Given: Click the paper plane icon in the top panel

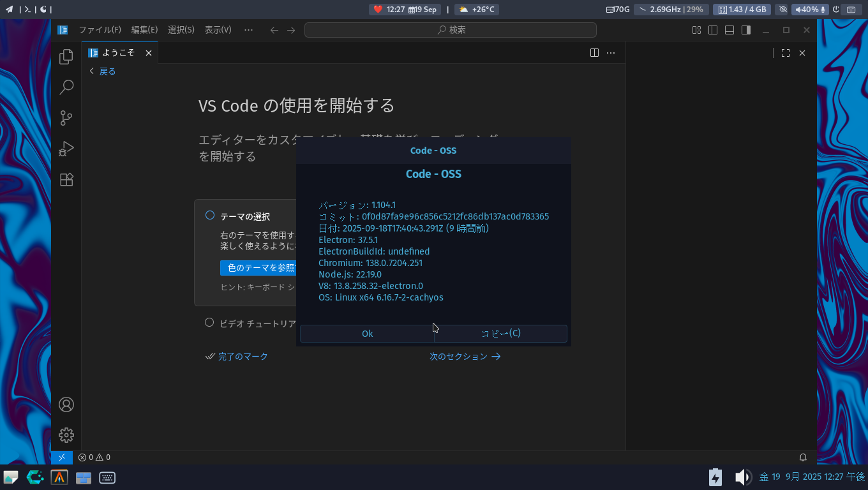Looking at the screenshot, I should [x=10, y=10].
